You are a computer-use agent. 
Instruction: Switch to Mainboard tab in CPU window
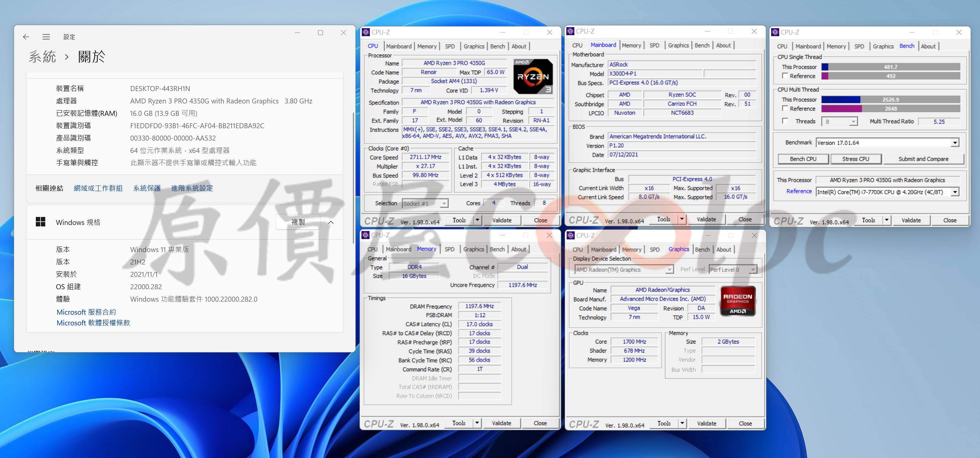click(399, 47)
